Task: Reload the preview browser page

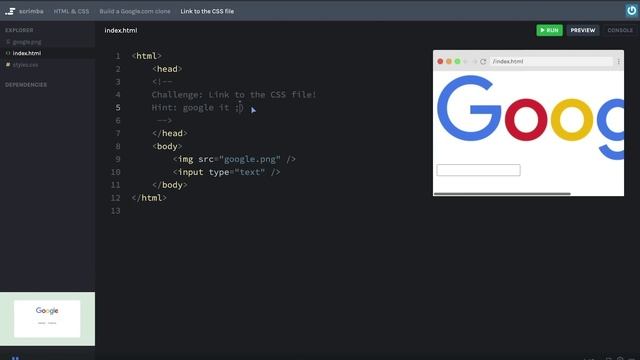Action: [483, 62]
